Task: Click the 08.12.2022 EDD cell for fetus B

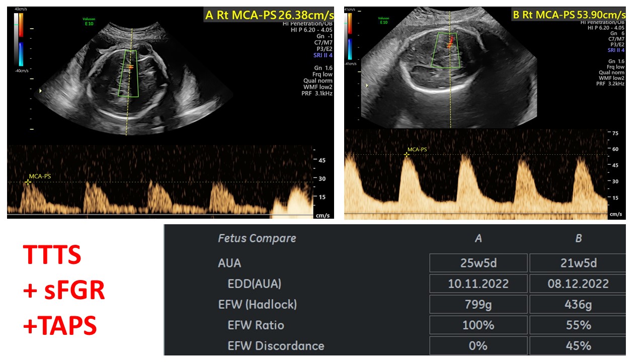Action: tap(578, 284)
